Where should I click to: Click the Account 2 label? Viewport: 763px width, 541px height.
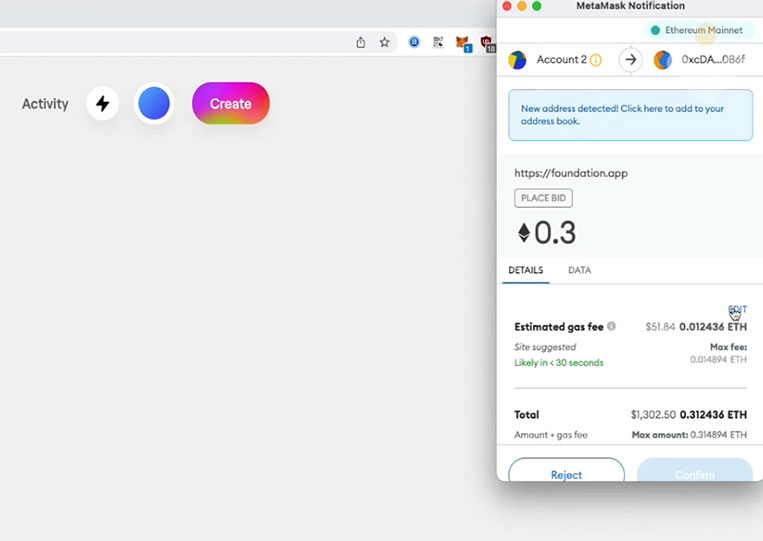coord(562,59)
